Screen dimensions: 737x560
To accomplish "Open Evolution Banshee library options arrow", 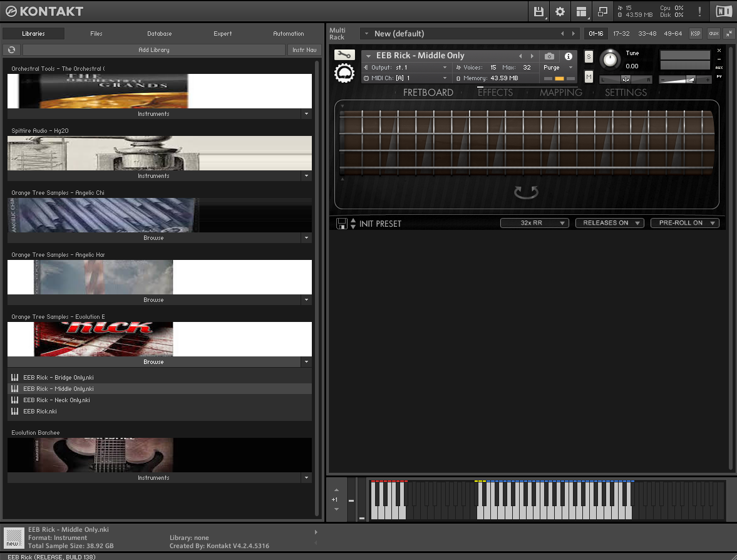I will [x=306, y=478].
